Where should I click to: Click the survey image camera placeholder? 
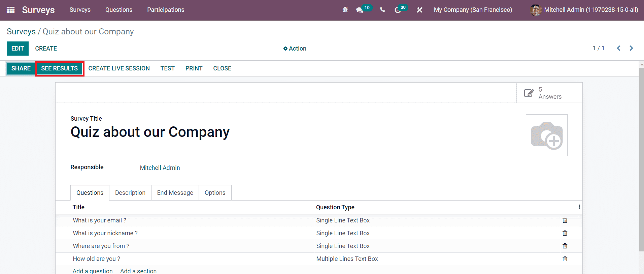pyautogui.click(x=547, y=135)
